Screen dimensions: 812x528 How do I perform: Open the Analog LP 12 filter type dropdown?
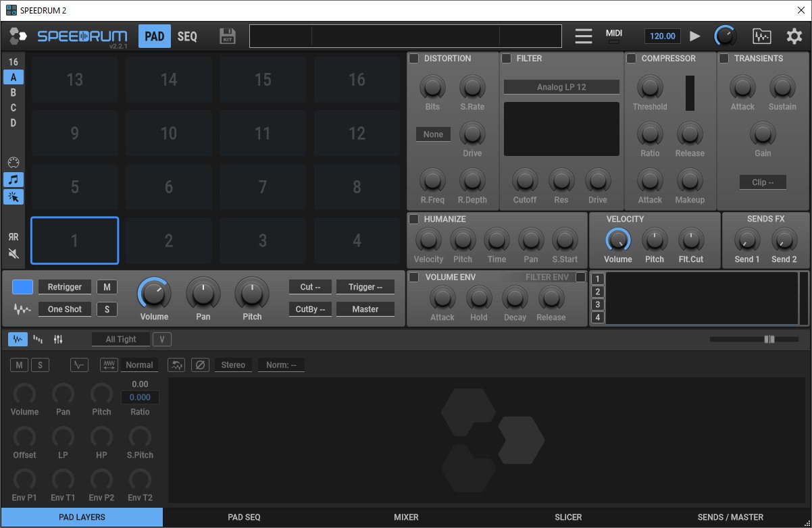[x=561, y=87]
